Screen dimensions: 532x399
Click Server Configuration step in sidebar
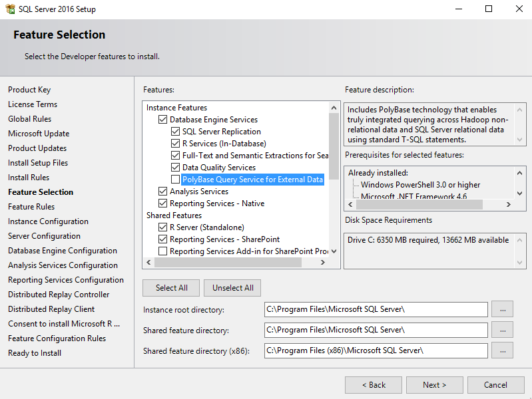point(44,236)
